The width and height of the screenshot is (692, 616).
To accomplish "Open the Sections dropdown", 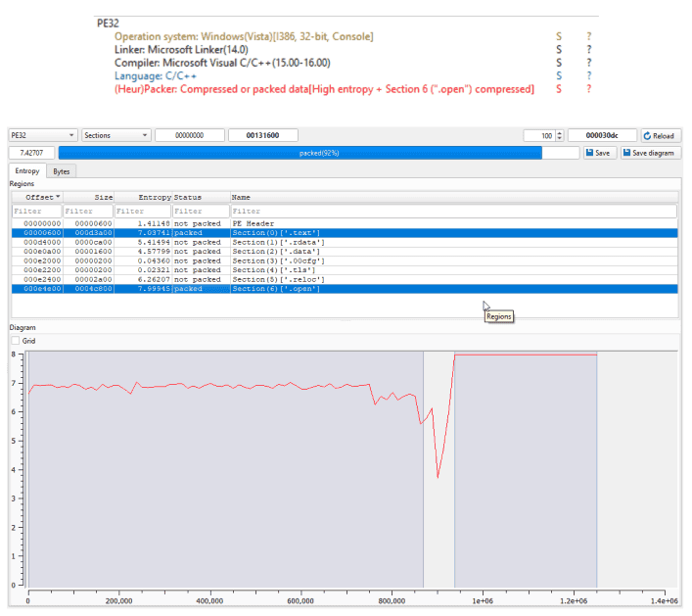I will pos(115,136).
